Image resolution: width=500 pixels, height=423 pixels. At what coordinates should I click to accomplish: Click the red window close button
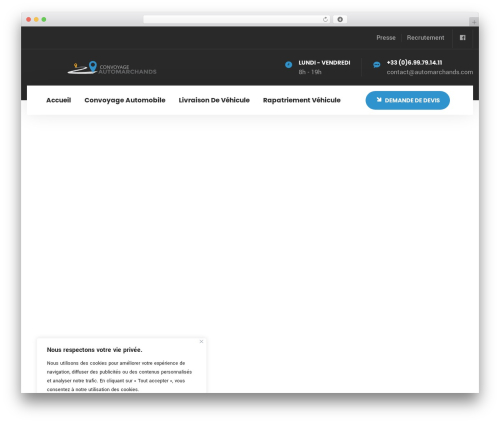pyautogui.click(x=29, y=20)
